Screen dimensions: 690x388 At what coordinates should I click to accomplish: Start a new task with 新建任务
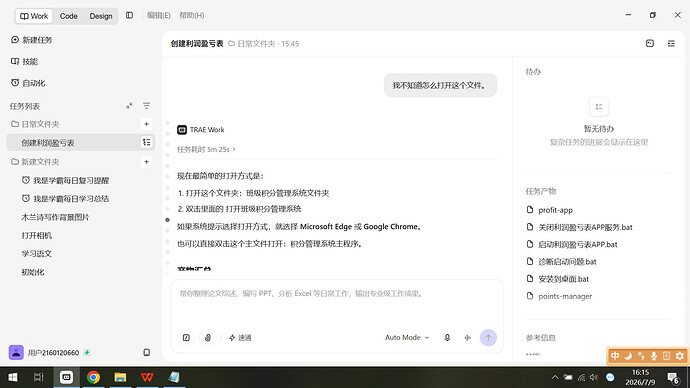(x=31, y=40)
